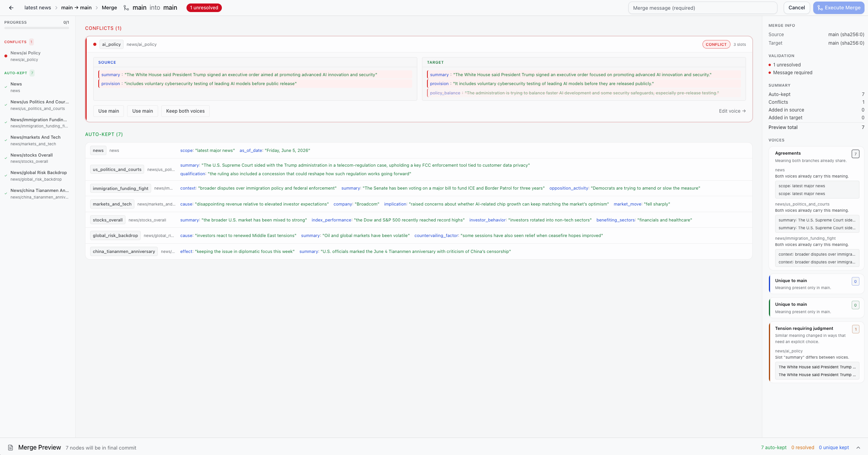This screenshot has height=455, width=868.
Task: Click the red dot next to News/ai Policy
Action: pos(6,56)
